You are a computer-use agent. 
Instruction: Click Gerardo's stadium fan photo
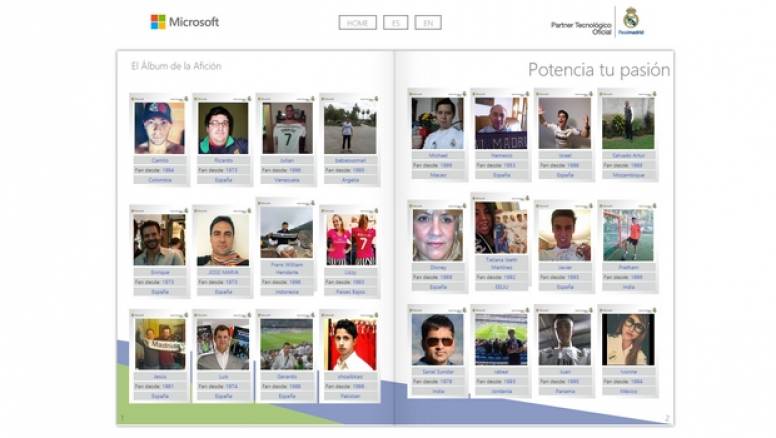286,344
